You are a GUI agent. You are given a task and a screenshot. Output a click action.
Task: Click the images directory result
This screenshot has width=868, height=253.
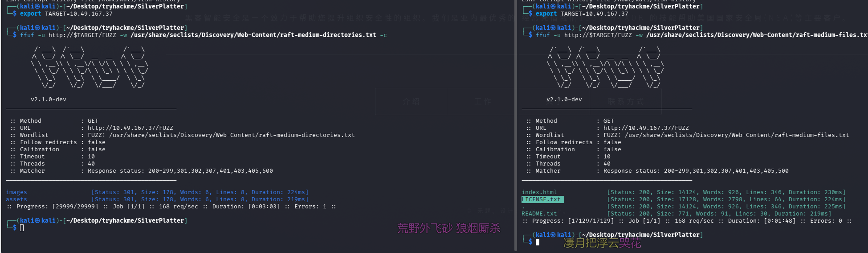tap(16, 192)
